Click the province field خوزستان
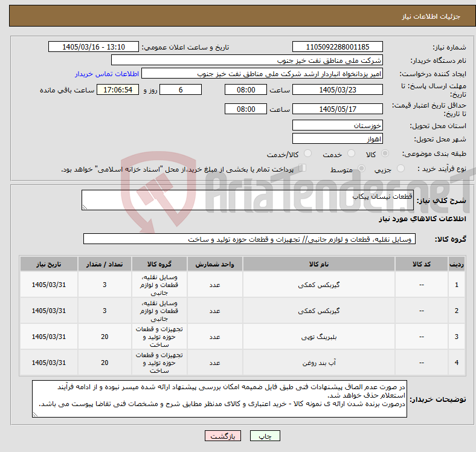 pyautogui.click(x=338, y=125)
